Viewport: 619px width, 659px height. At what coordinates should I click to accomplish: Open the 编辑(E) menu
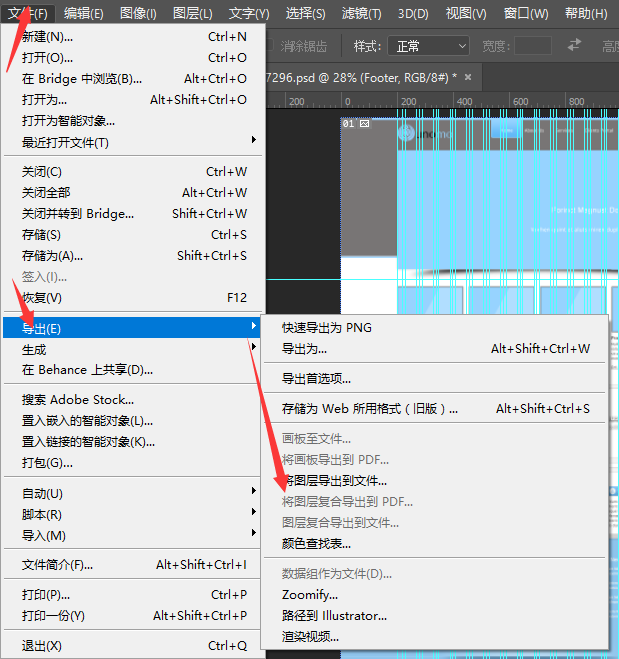(x=84, y=14)
